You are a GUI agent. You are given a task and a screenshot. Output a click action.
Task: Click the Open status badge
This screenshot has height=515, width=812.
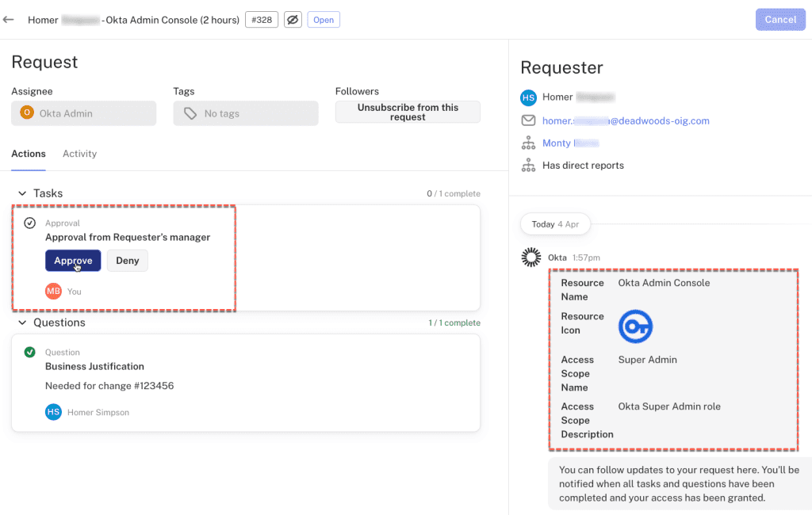pos(324,20)
